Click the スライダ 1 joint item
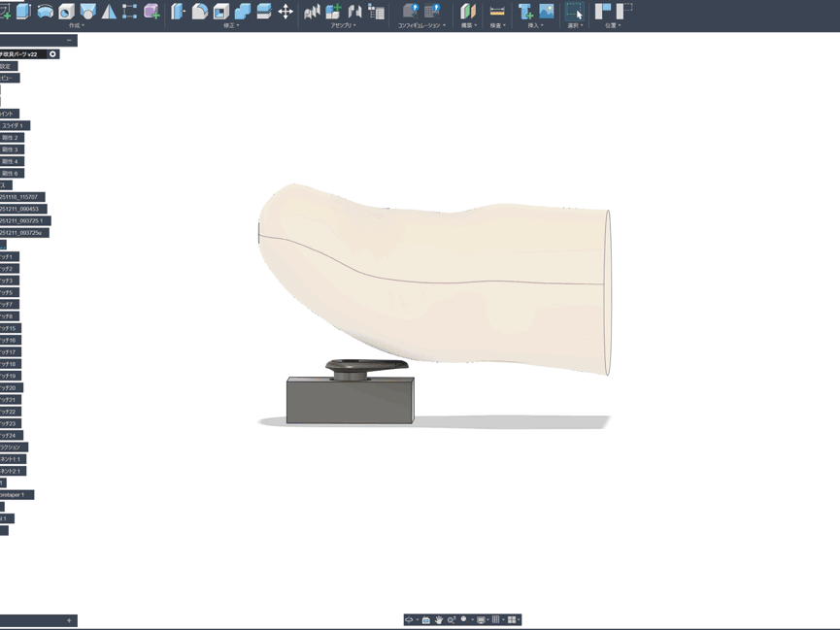 click(x=14, y=125)
